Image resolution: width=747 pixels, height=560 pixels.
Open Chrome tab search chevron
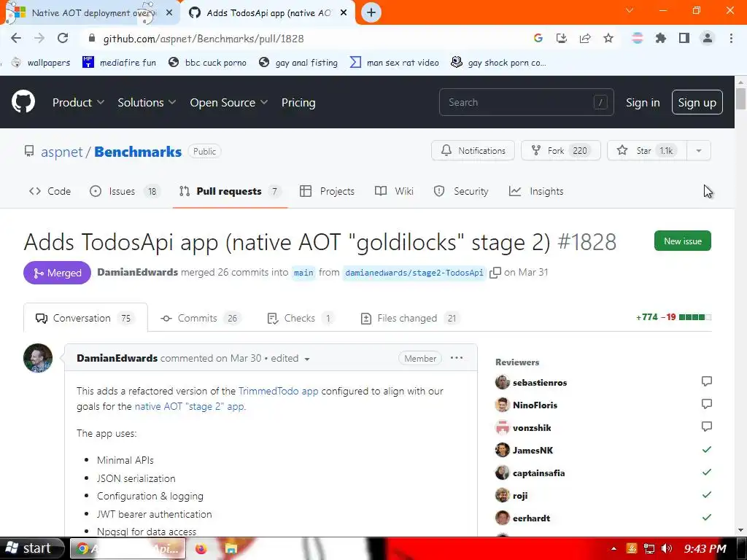[630, 10]
